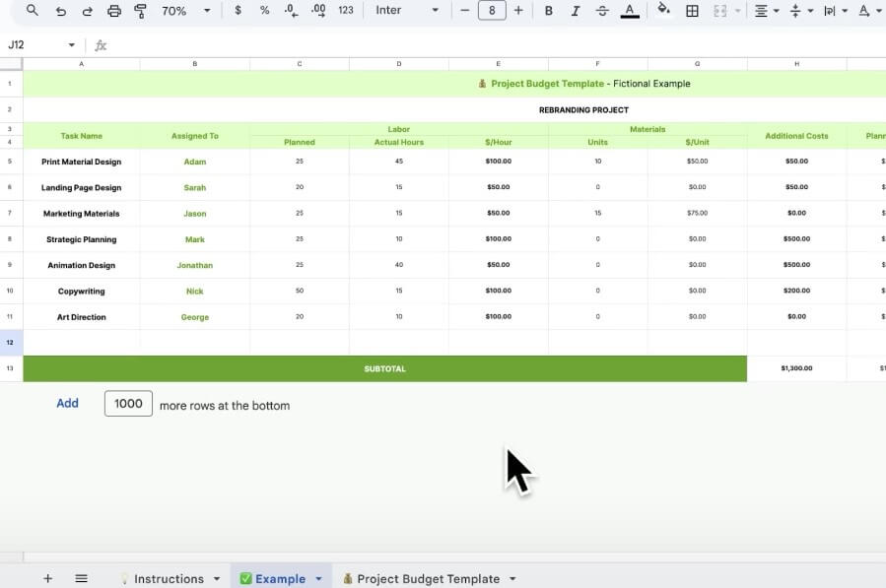Increase font size with plus button
The height and width of the screenshot is (588, 886).
point(518,11)
